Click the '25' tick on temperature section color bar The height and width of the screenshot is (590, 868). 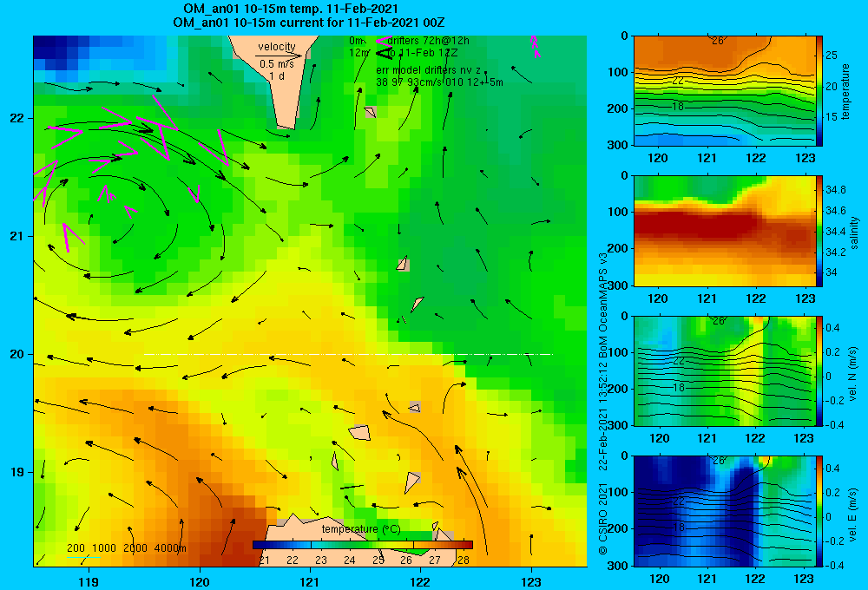coord(832,56)
